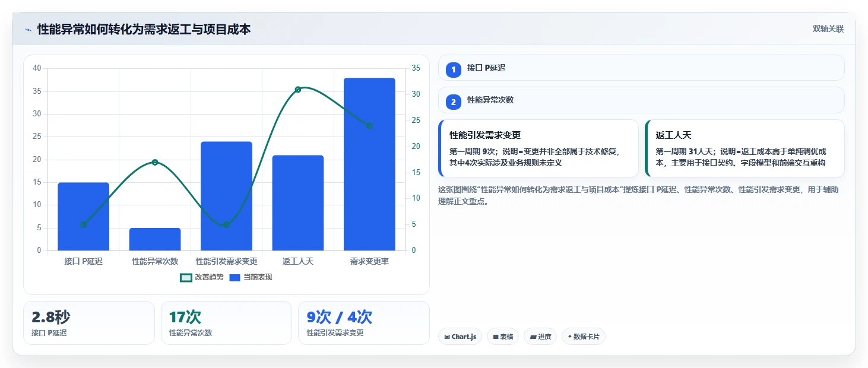The width and height of the screenshot is (868, 368).
Task: Click the 数据卡片 tag
Action: [584, 337]
